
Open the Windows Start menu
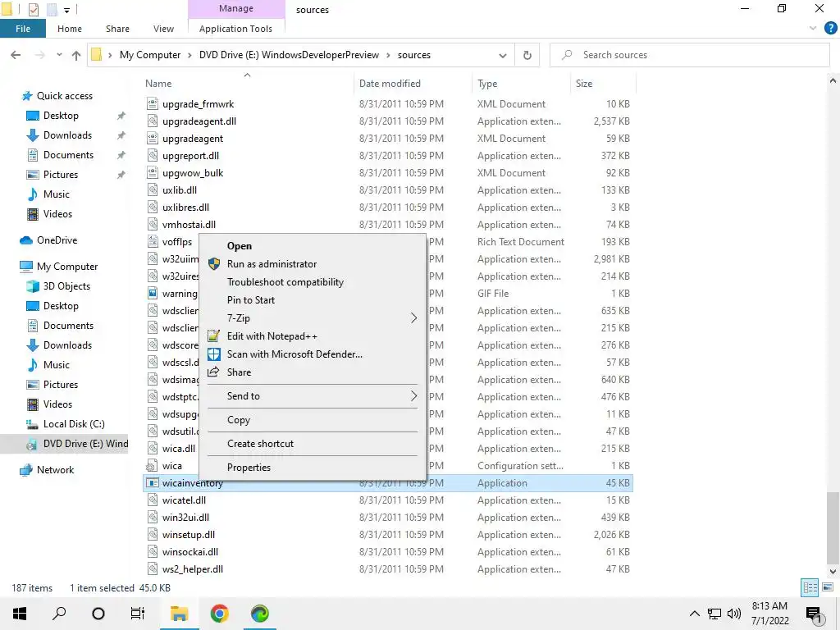click(x=20, y=614)
